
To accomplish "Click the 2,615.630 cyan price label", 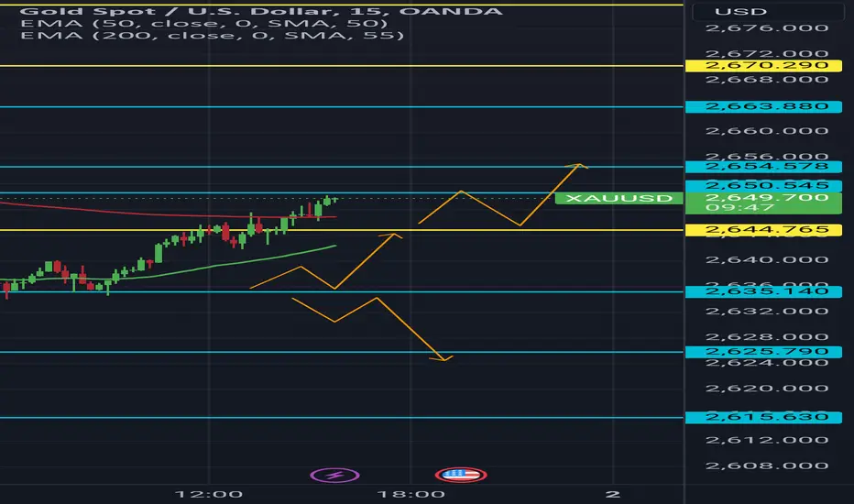I will (763, 417).
